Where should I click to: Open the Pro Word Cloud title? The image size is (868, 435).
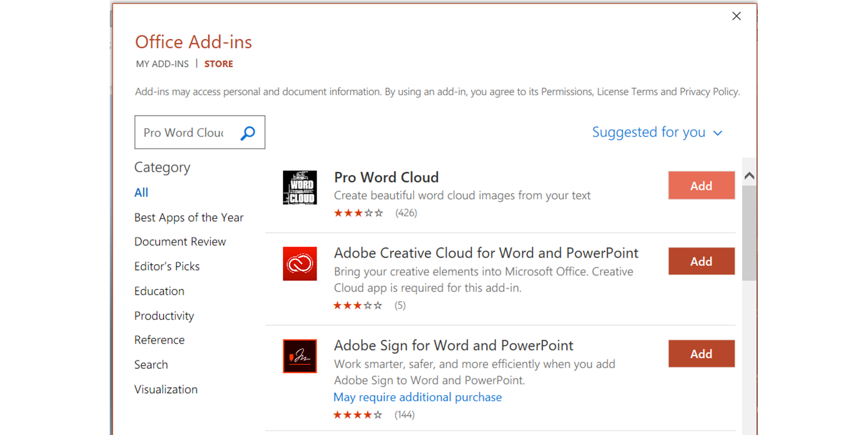coord(386,177)
